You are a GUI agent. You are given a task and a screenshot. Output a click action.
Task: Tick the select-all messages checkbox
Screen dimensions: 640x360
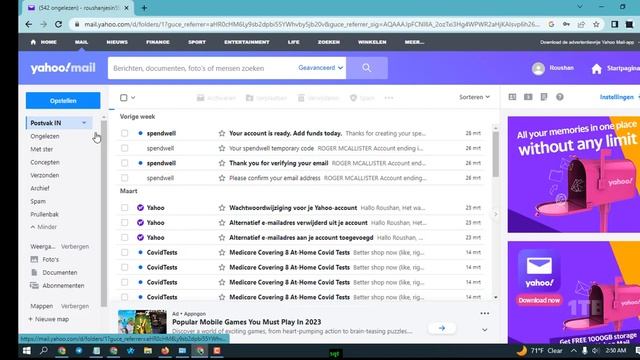(124, 98)
